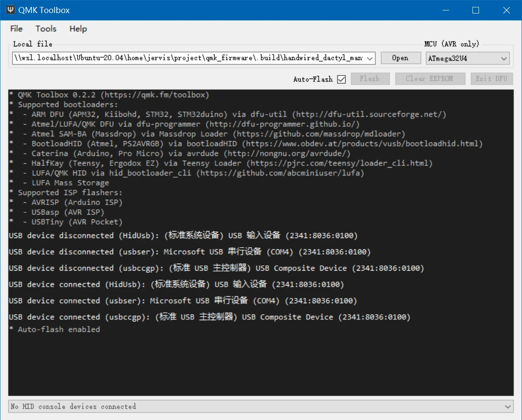The height and width of the screenshot is (420, 522).
Task: Click the Open firmware file button
Action: (x=400, y=58)
